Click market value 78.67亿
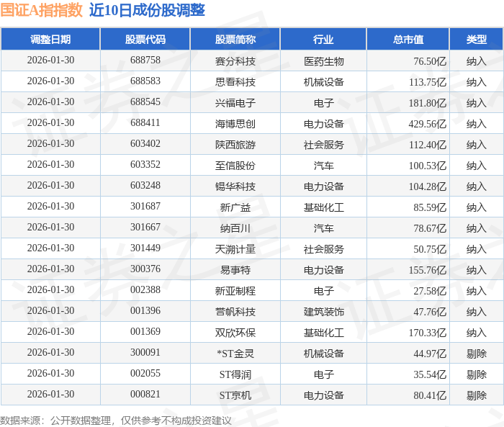Image resolution: width=504 pixels, height=427 pixels. coord(430,228)
